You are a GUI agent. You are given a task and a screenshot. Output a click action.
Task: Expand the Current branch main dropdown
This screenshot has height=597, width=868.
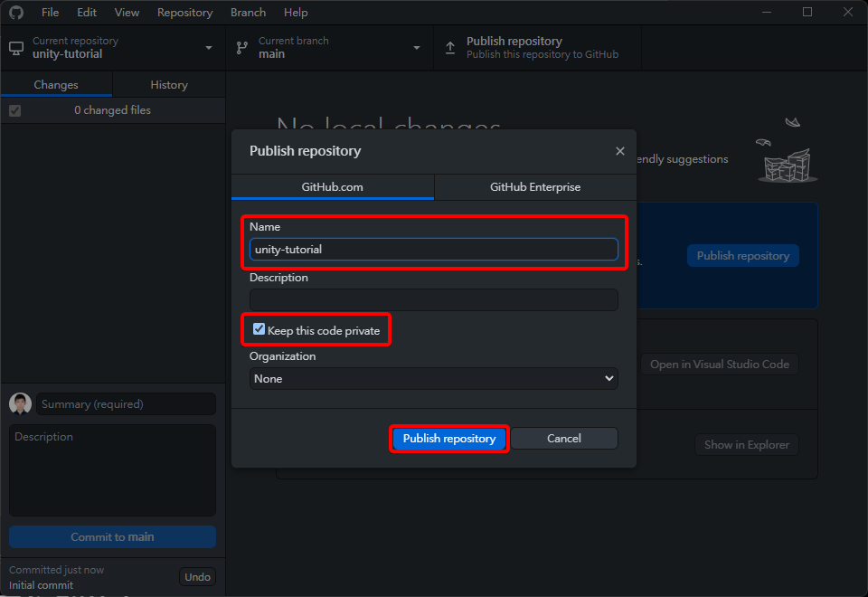point(329,48)
